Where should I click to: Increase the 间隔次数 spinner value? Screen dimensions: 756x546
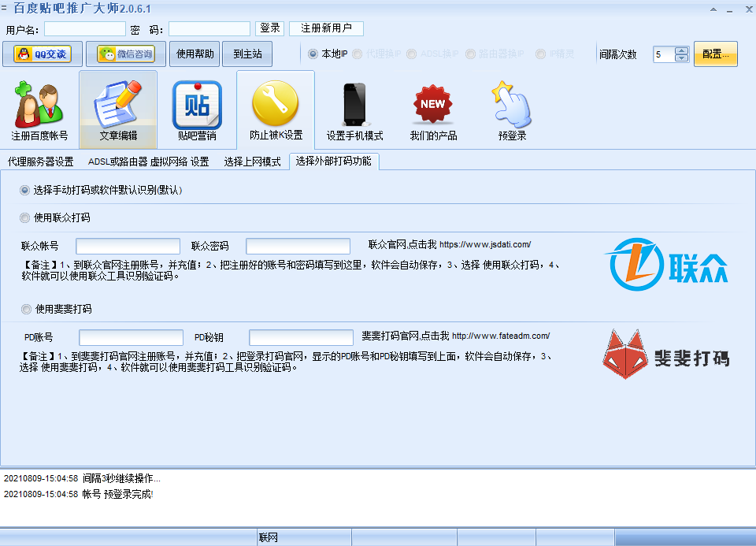[x=682, y=51]
